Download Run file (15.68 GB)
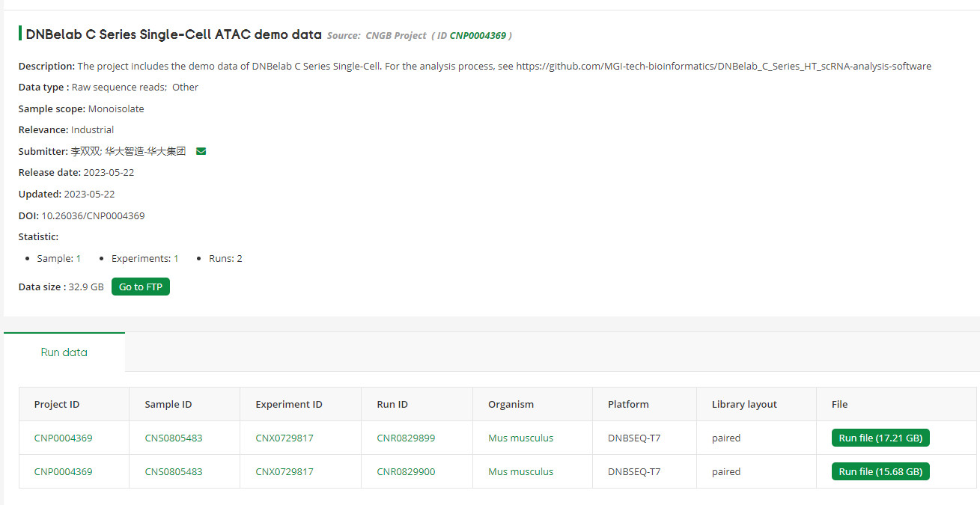The image size is (980, 505). coord(880,471)
